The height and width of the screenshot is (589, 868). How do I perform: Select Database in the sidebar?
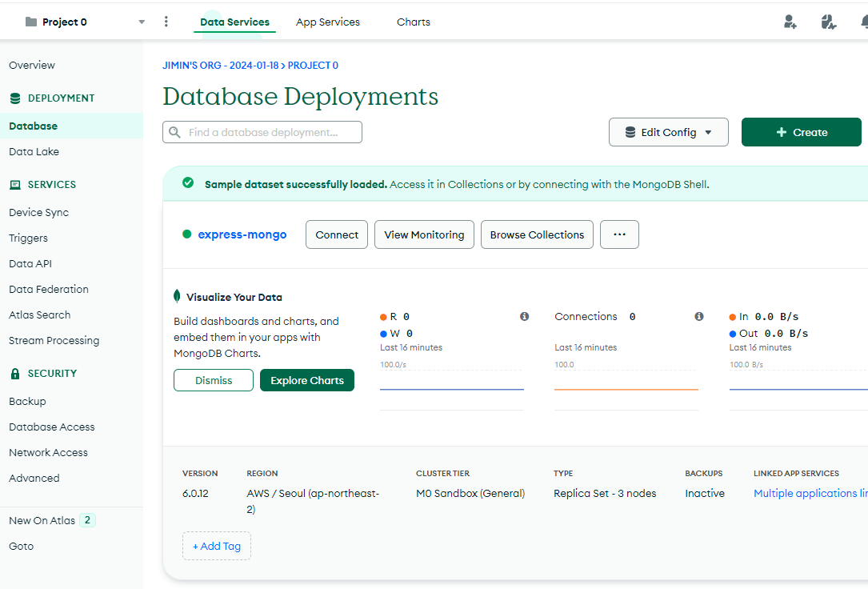pos(71,126)
